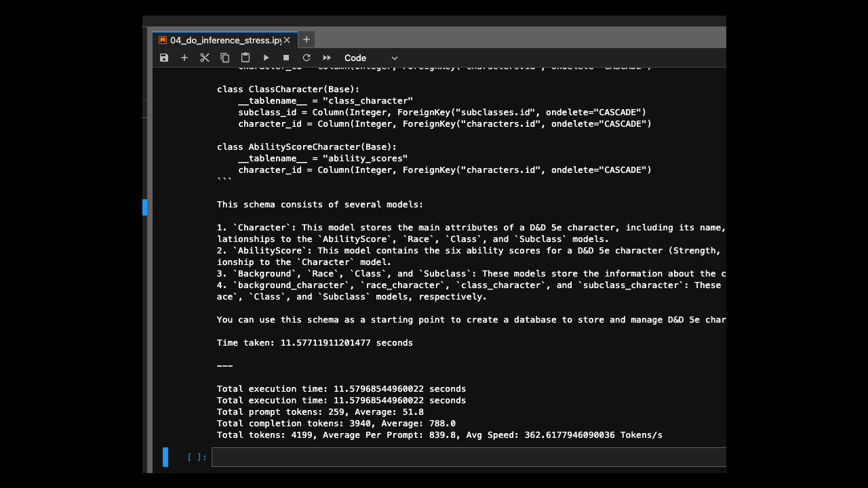
Task: Click the '__tablename__ = "ability_scores"' line
Action: tap(323, 159)
